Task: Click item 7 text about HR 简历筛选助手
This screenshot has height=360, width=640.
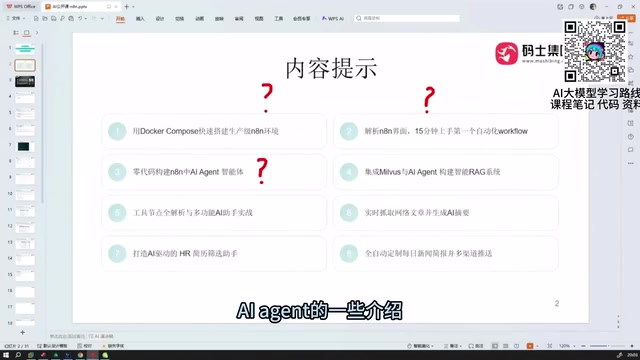Action: 185,253
